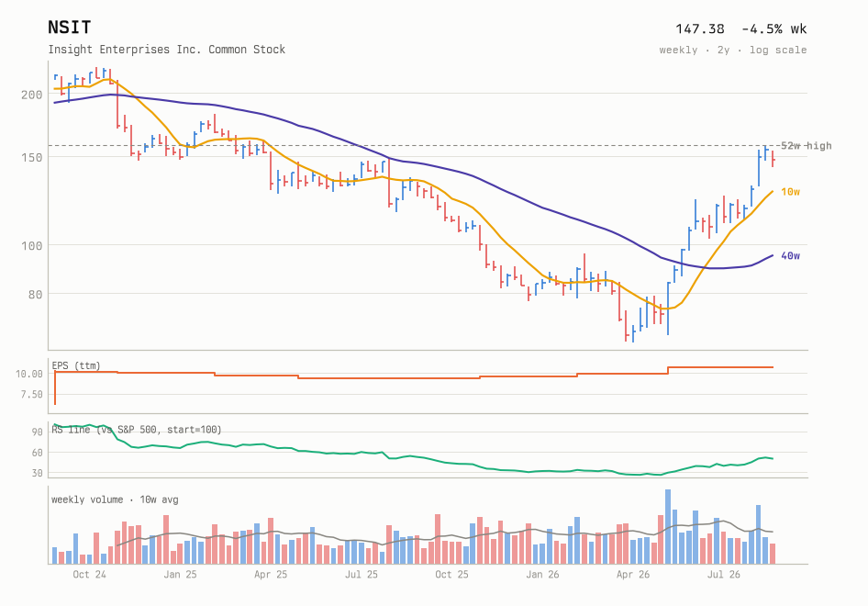Click the orange 10w moving average label
868x606 pixels.
point(791,192)
